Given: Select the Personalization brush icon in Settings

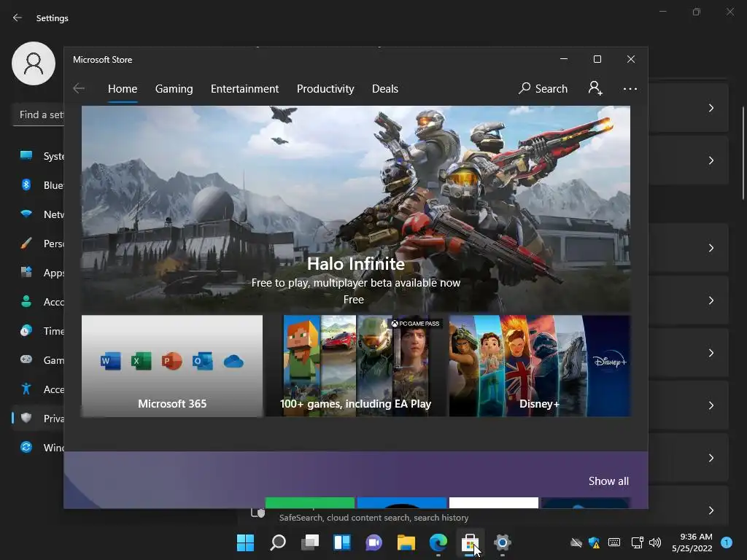Looking at the screenshot, I should [x=26, y=244].
